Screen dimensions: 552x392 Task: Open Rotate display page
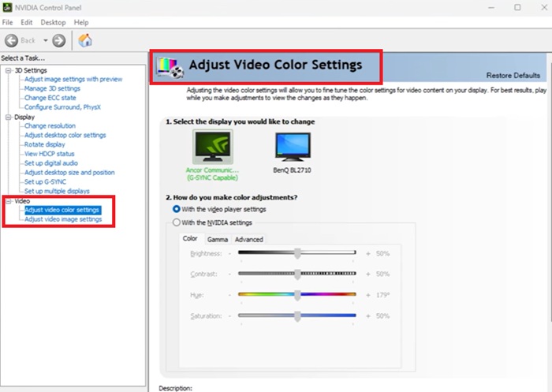[x=44, y=144]
